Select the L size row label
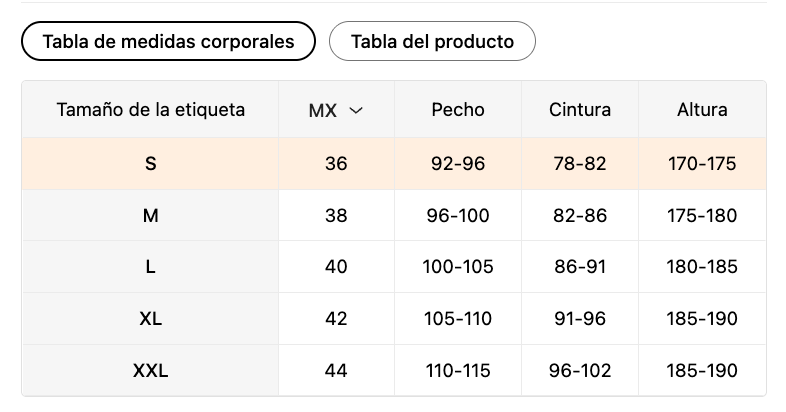The width and height of the screenshot is (786, 412). (151, 267)
